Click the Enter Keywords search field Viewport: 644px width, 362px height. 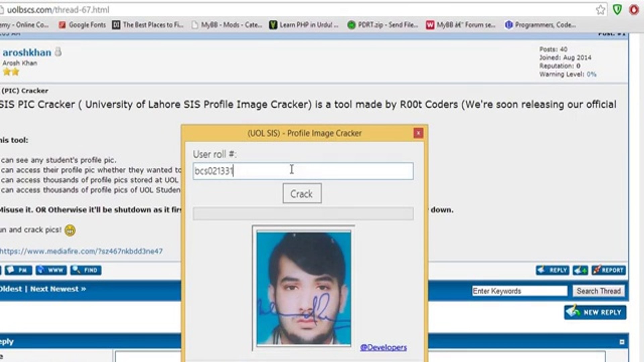[519, 291]
